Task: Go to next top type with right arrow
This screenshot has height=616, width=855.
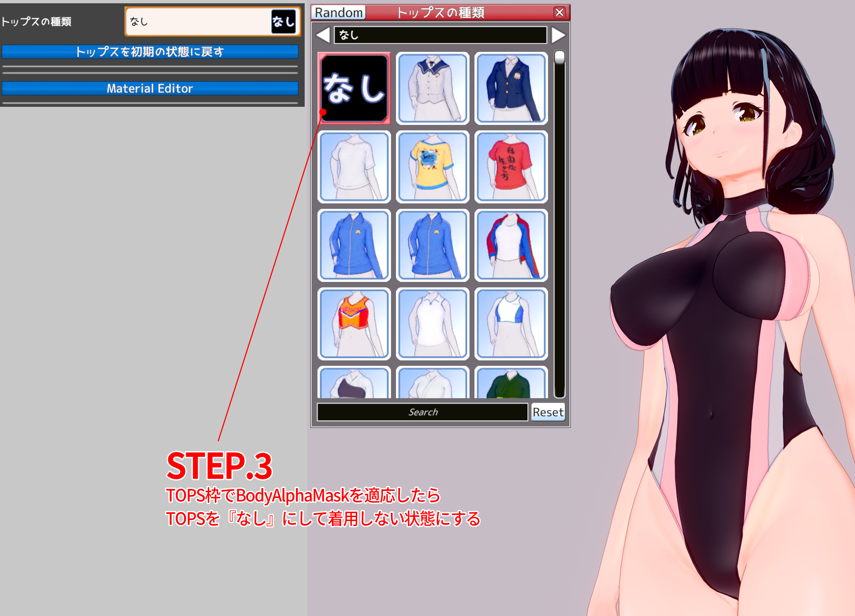Action: coord(558,35)
